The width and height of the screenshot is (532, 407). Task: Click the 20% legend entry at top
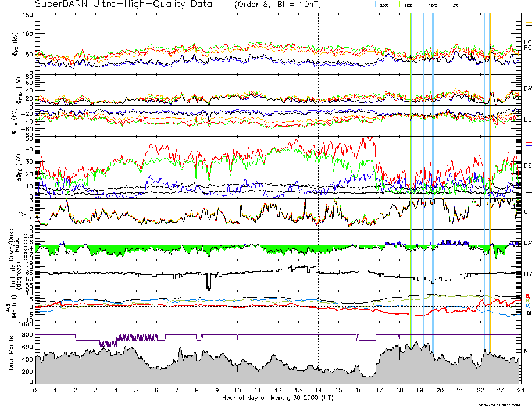pos(383,5)
